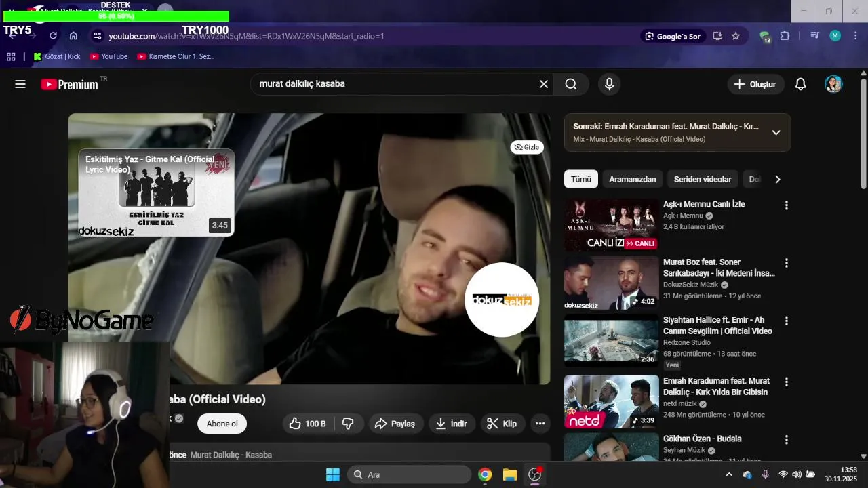
Task: Open the DokuzSekiz Müzik channel name
Action: coord(690,285)
